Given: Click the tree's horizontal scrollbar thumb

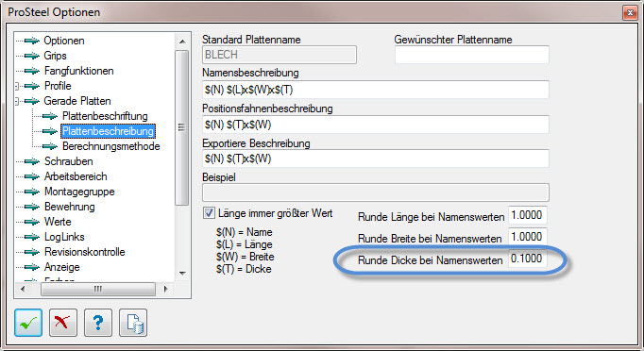Looking at the screenshot, I should (x=98, y=289).
